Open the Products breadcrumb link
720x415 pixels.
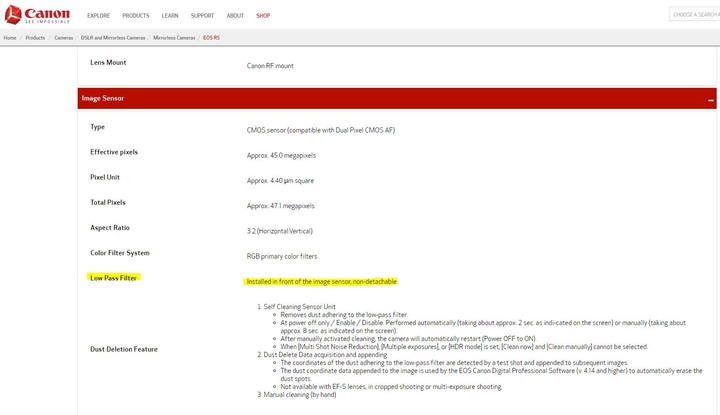(35, 38)
